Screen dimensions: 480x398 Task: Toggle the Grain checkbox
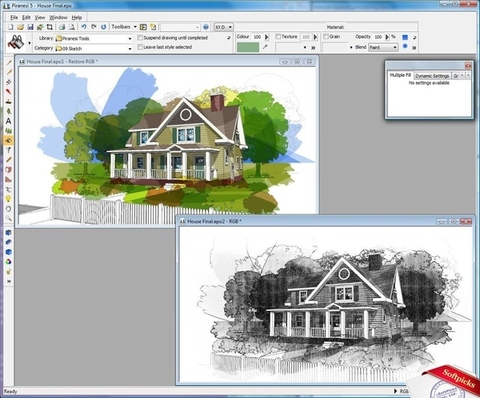(x=326, y=37)
